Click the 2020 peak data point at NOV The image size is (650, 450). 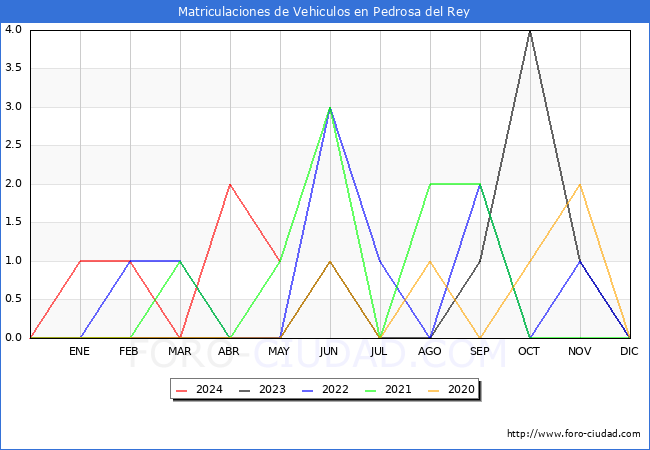[580, 184]
